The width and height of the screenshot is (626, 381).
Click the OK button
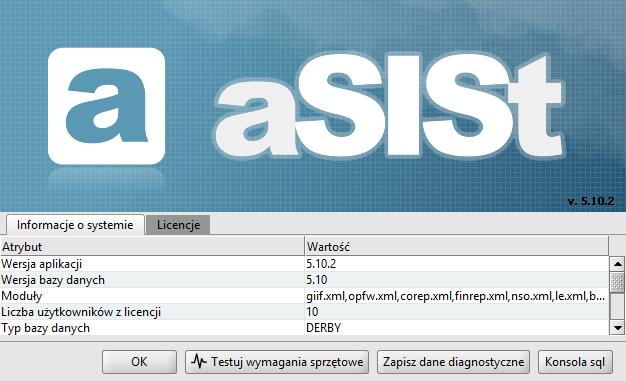[139, 362]
